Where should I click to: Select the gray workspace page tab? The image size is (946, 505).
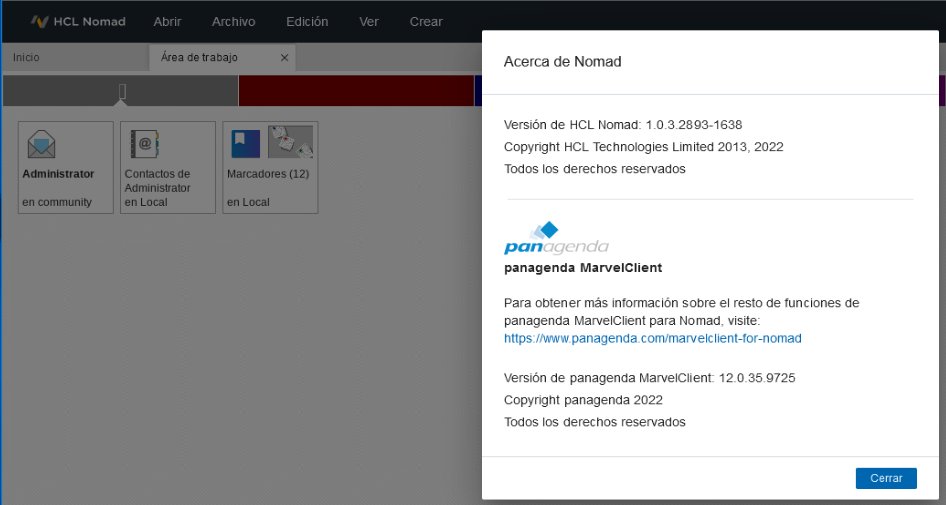(x=121, y=91)
